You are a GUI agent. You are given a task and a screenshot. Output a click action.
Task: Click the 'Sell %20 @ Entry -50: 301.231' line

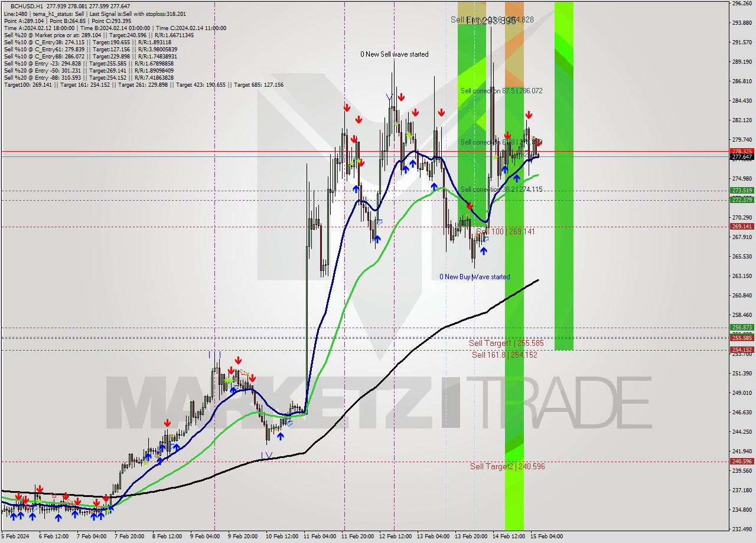[89, 70]
